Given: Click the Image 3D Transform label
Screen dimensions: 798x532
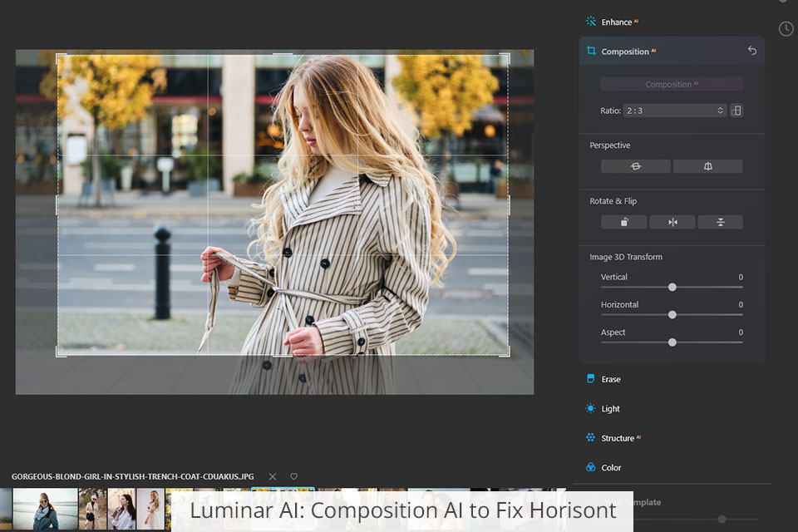Looking at the screenshot, I should click(x=626, y=257).
